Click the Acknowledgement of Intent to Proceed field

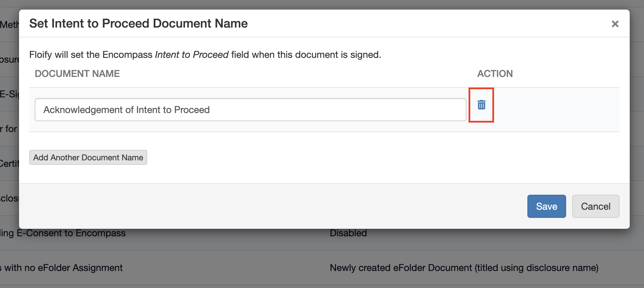250,110
